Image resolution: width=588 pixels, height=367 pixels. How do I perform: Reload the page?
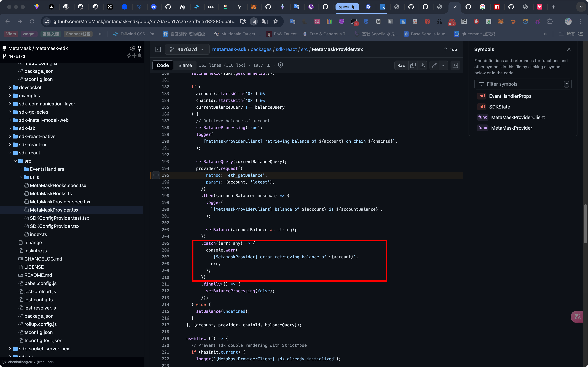[x=32, y=21]
